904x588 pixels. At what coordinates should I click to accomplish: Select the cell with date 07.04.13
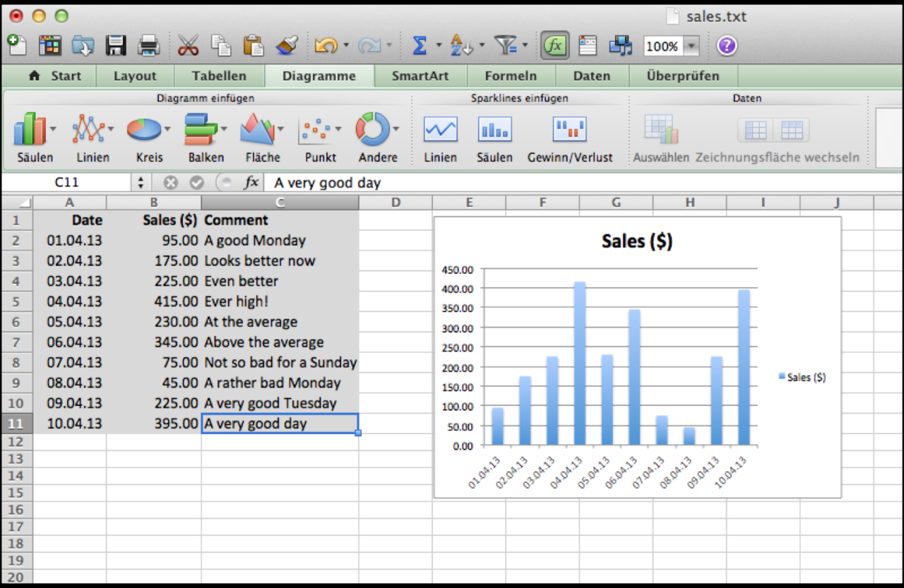click(x=69, y=363)
